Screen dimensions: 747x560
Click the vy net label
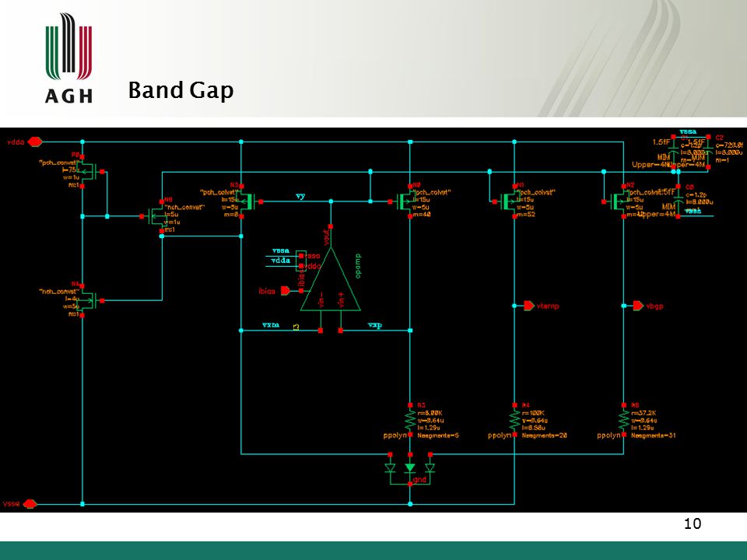pos(300,196)
